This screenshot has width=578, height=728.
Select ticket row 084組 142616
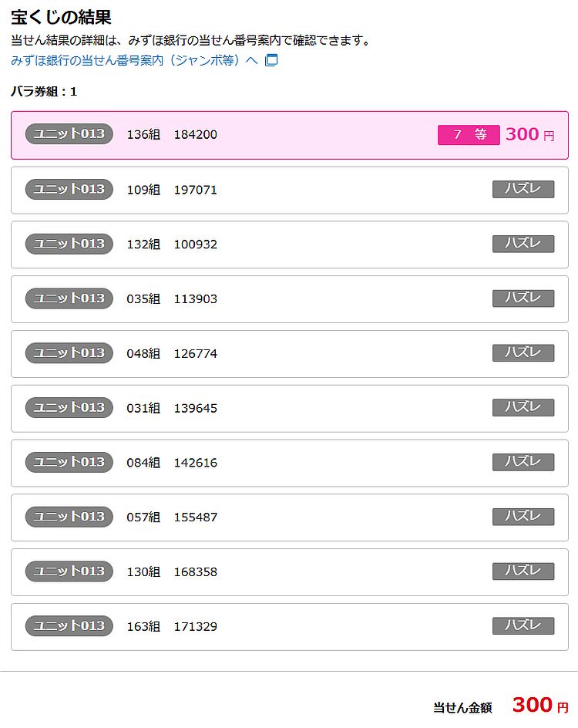pyautogui.click(x=289, y=463)
